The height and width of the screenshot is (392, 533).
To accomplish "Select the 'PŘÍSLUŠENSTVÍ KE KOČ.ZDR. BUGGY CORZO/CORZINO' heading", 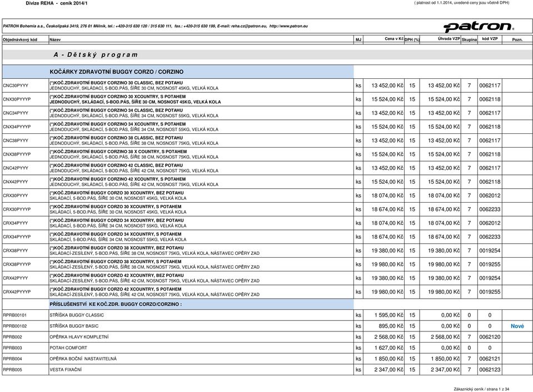I will (116, 304).
